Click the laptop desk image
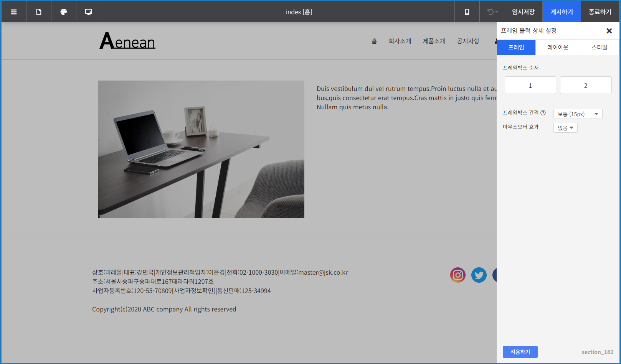This screenshot has height=364, width=621. 201,149
